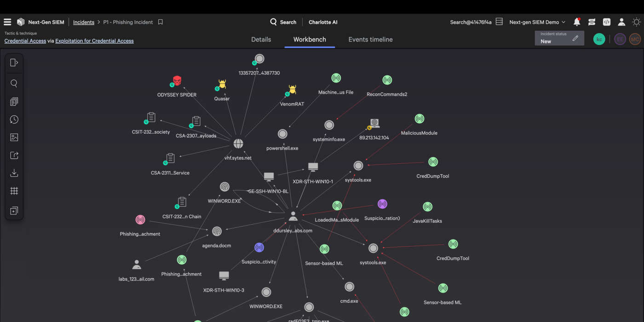Edit the Incident status New field
Screen dimensions: 644x322
pos(575,39)
